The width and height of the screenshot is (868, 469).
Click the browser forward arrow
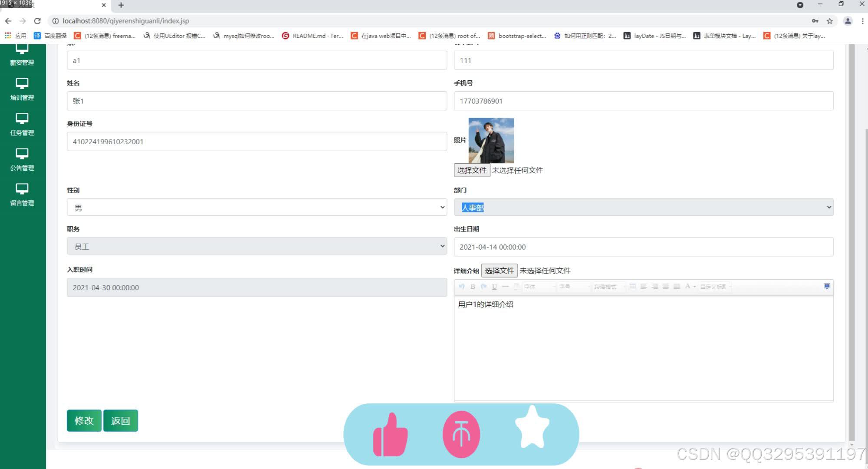click(x=23, y=21)
